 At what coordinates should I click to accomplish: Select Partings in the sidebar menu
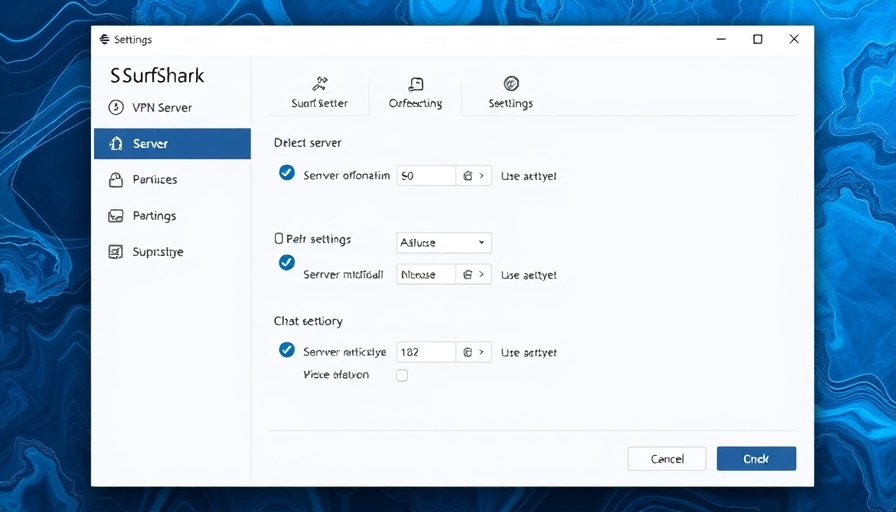154,216
